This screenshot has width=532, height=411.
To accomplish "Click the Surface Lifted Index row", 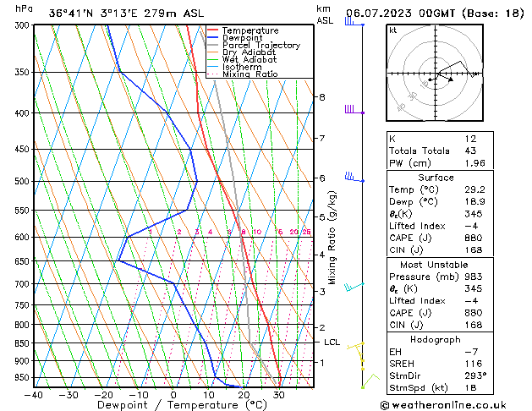I will pyautogui.click(x=440, y=226).
